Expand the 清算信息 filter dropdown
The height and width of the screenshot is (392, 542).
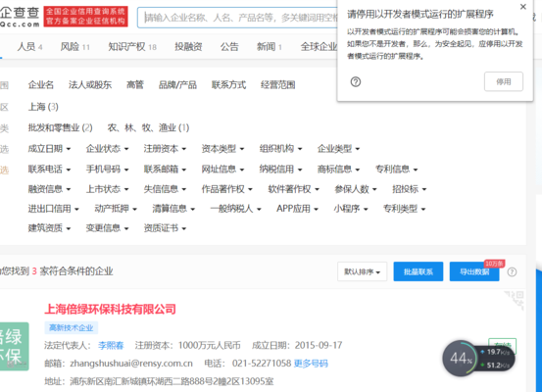[x=173, y=209]
